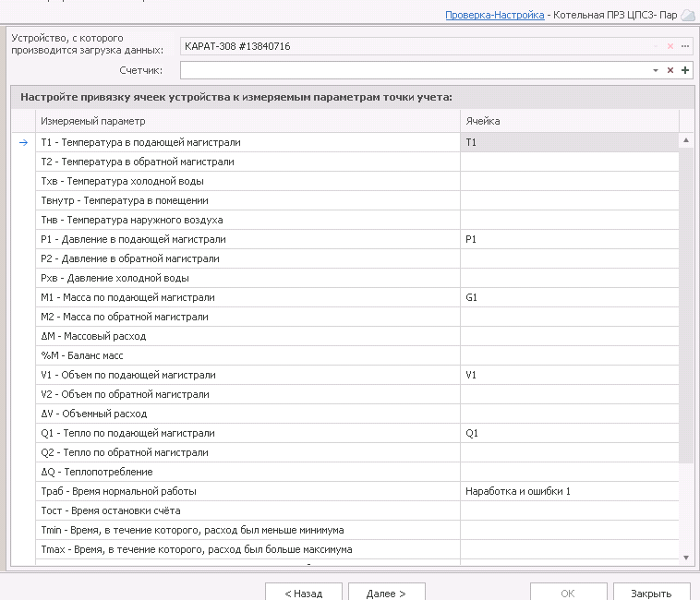Screen dimensions: 700x600
Task: Click the Назад button
Action: (x=304, y=593)
